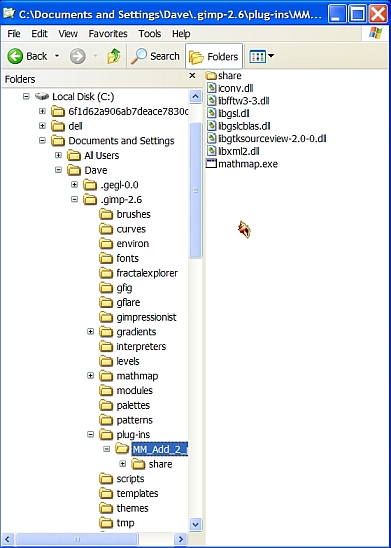Viewport: 391px width, 548px height.
Task: Select libgslcblas.dll file icon
Action: (212, 126)
